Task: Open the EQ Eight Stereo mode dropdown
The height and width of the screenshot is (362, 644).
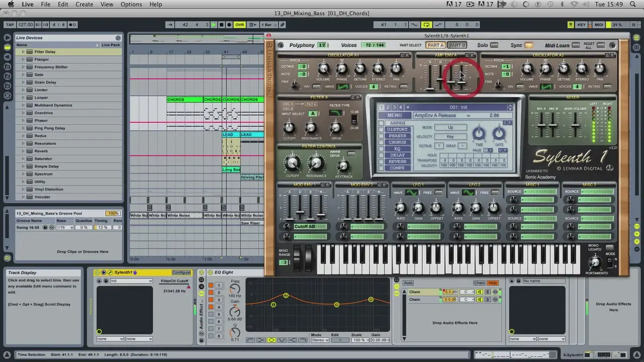Action: click(319, 340)
